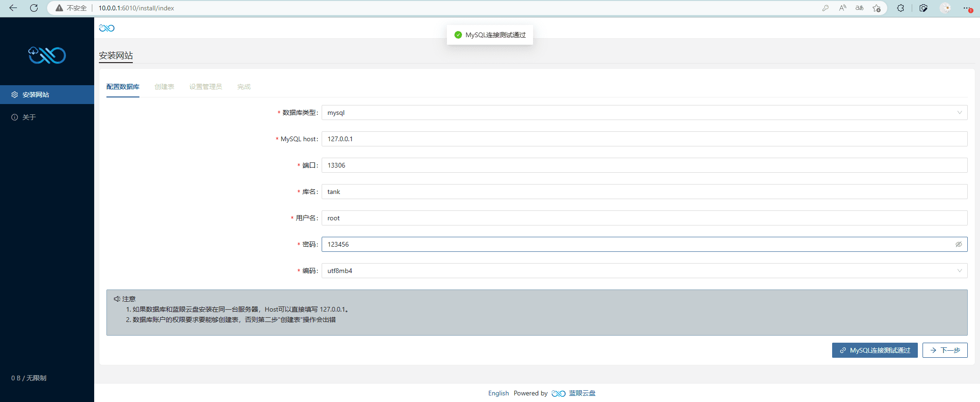Open browser extensions puzzle icon
980x402 pixels.
[x=900, y=8]
